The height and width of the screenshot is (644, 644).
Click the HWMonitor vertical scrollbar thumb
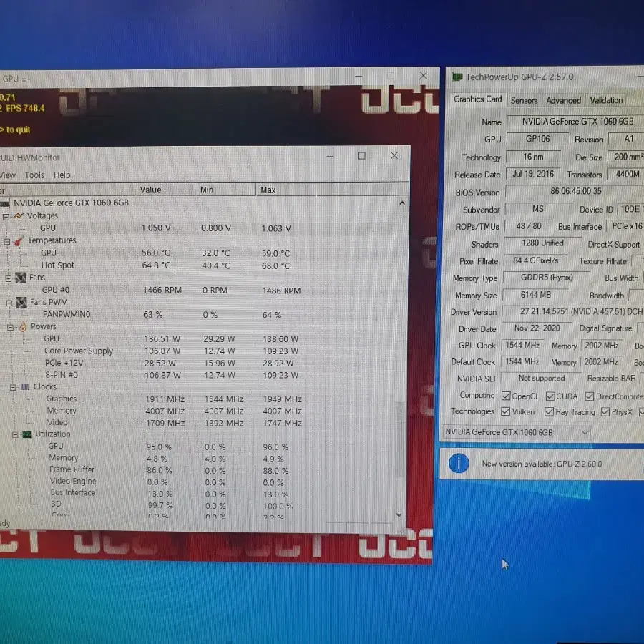pyautogui.click(x=398, y=439)
